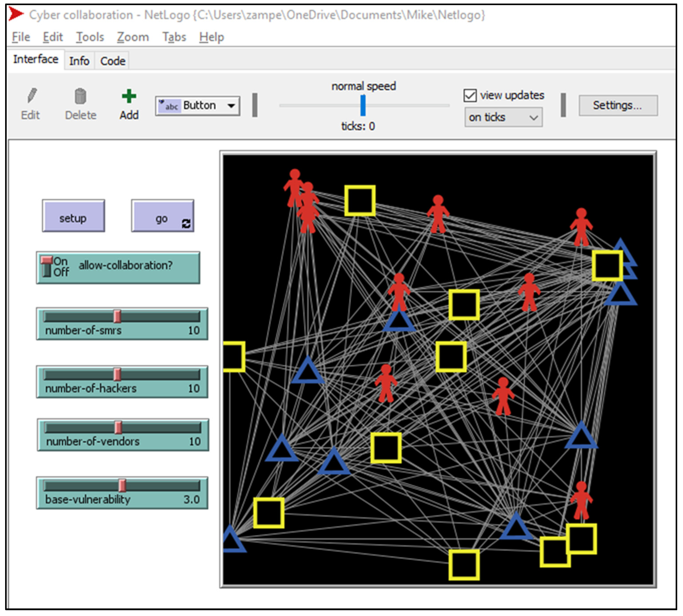The height and width of the screenshot is (616, 683).
Task: Open the Info tab
Action: coord(79,61)
